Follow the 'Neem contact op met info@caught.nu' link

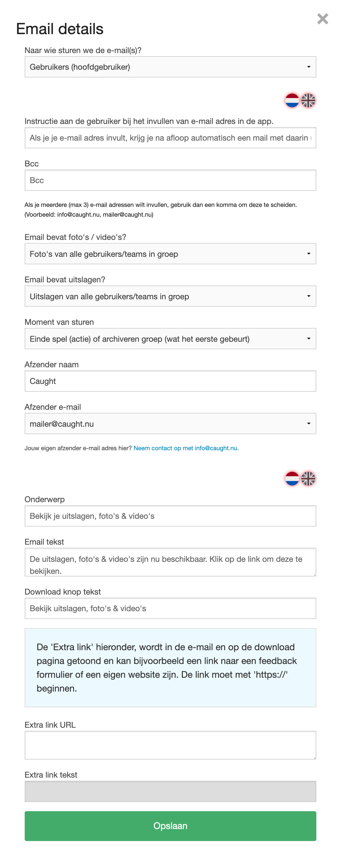tap(186, 448)
